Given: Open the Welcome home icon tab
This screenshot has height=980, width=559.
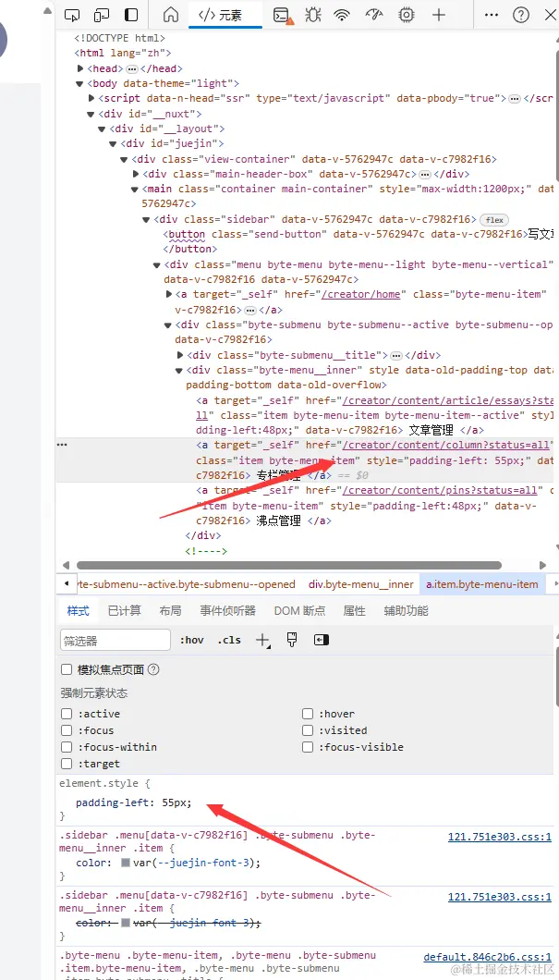Looking at the screenshot, I should click(171, 15).
